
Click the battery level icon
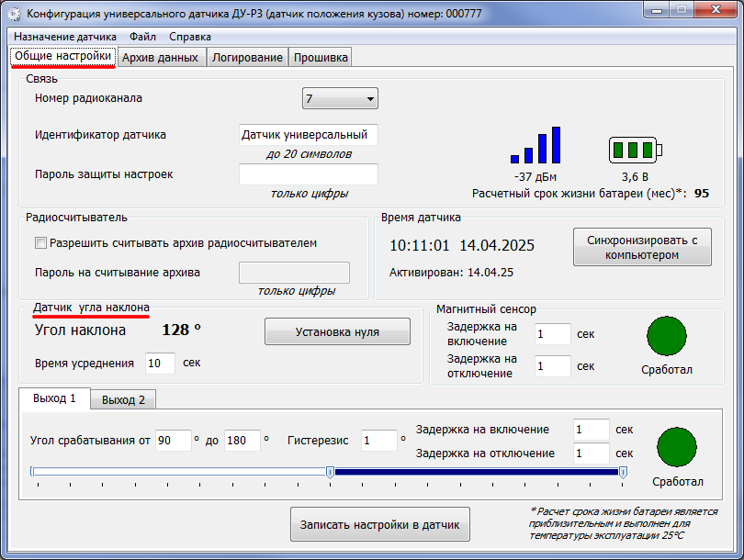(636, 150)
